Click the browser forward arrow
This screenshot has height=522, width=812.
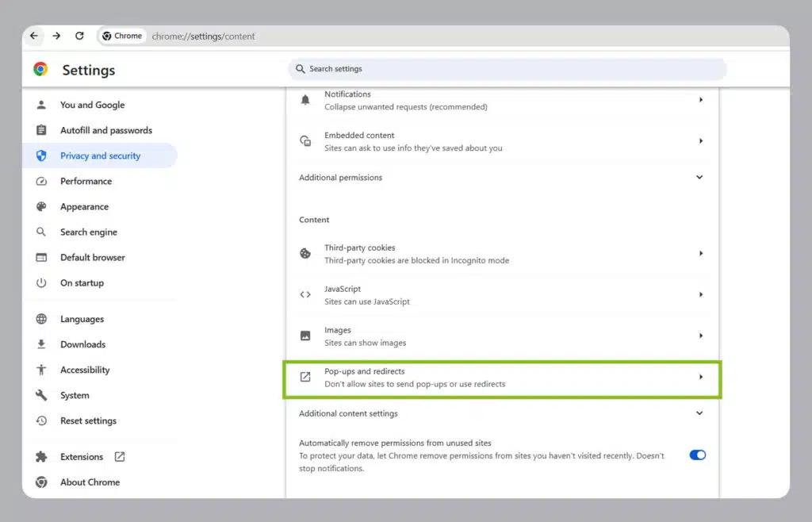pyautogui.click(x=56, y=36)
